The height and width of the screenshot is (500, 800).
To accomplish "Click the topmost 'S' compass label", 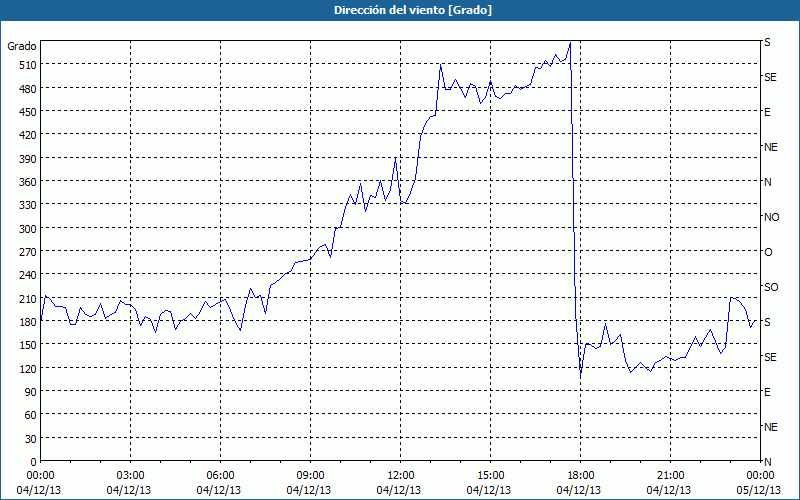I will (x=767, y=42).
